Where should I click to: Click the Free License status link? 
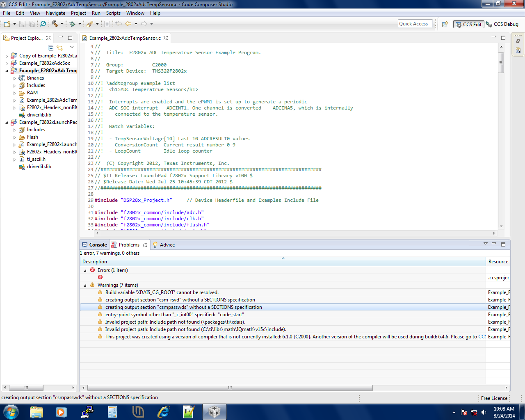494,398
